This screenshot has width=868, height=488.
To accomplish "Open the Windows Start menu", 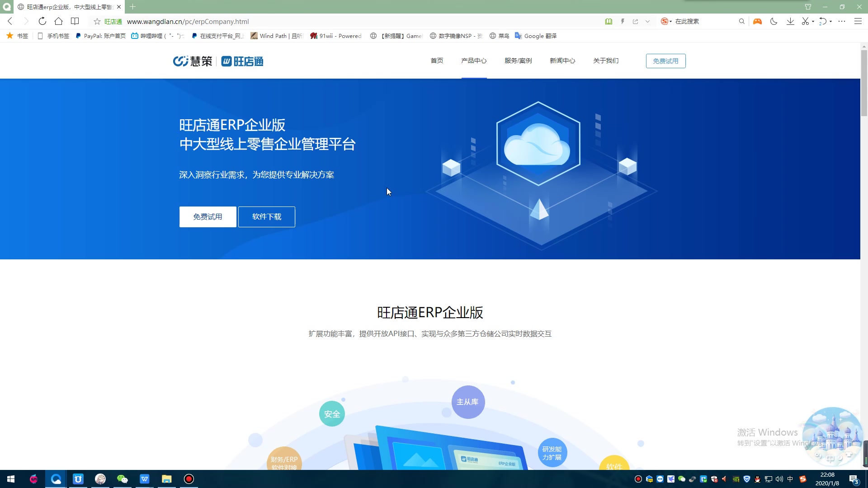I will (x=11, y=479).
